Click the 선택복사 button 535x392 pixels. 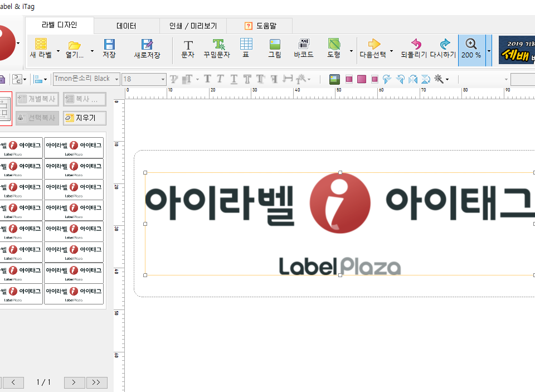pos(37,118)
